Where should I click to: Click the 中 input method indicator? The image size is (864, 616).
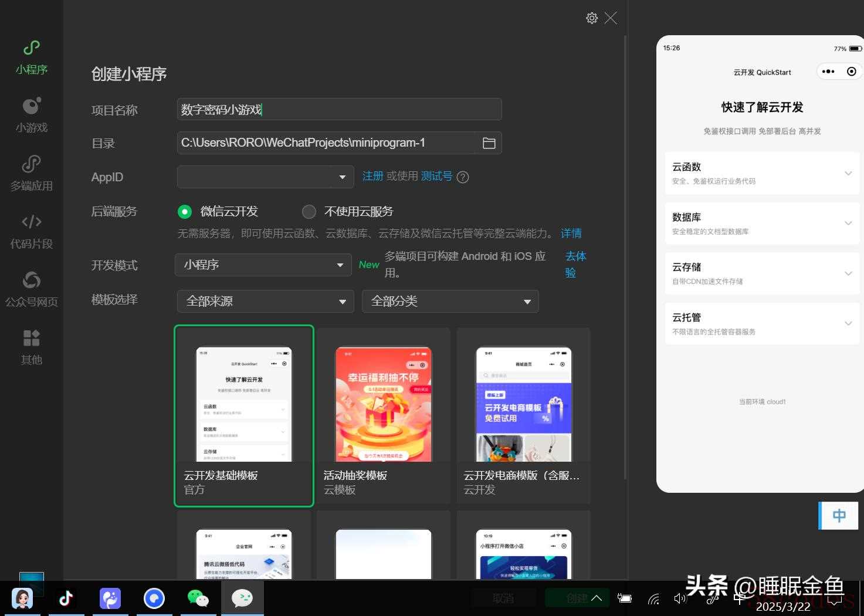coord(839,516)
